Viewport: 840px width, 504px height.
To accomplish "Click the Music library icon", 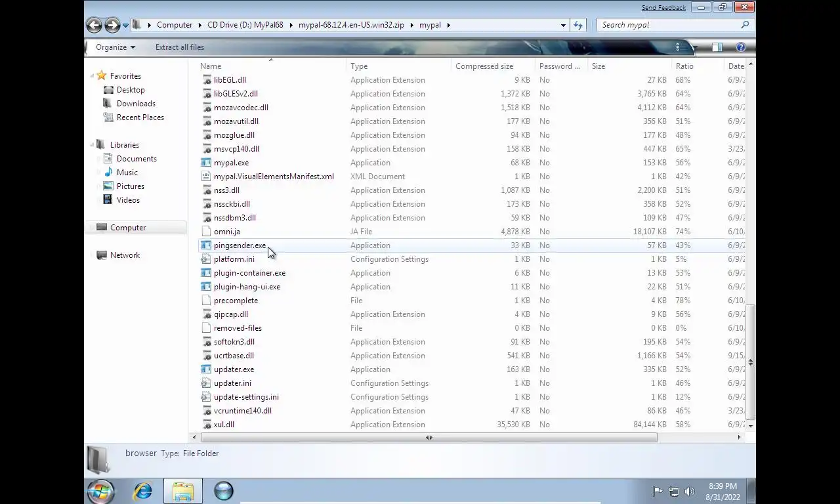I will 108,173.
